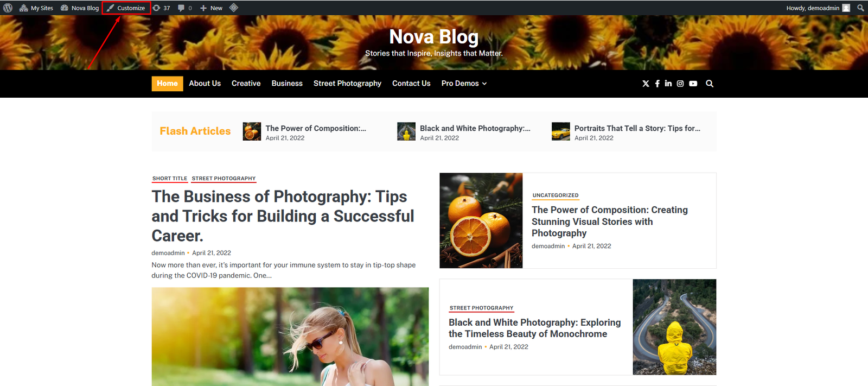View comments bubble in admin bar

(x=185, y=8)
